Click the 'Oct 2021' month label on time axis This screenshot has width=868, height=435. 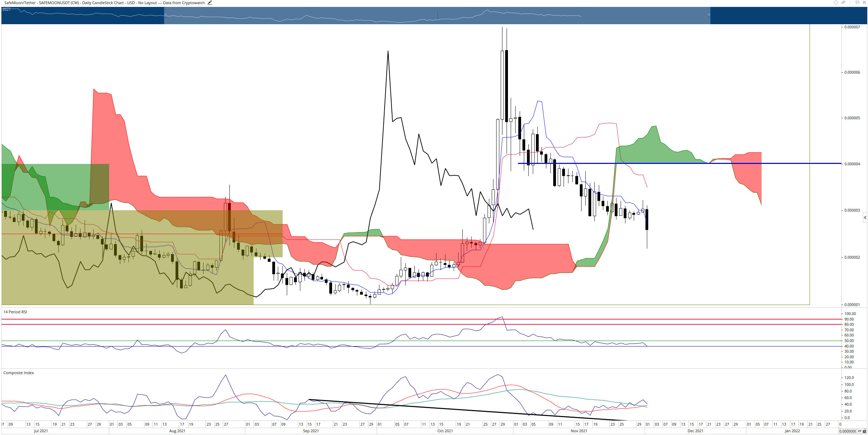tap(445, 431)
